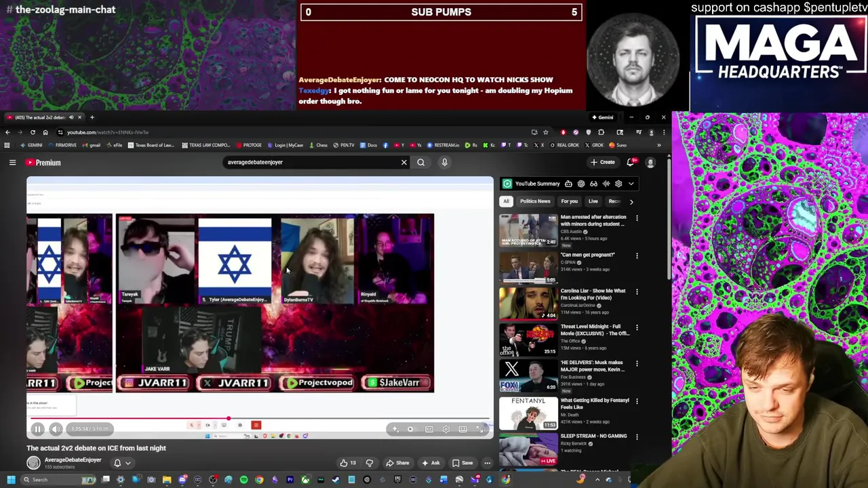Open options for 'HE DELIVERS' Musk video
This screenshot has width=868, height=488.
click(637, 364)
